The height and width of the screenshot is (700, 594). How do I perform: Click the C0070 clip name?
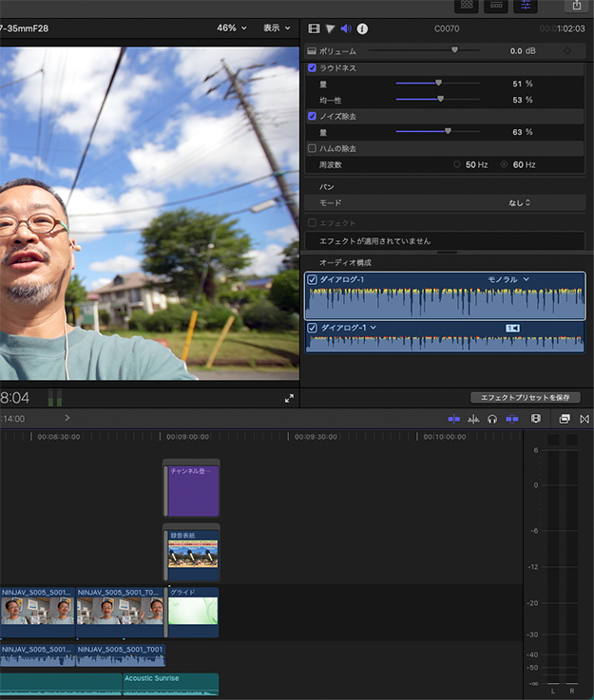tap(447, 28)
